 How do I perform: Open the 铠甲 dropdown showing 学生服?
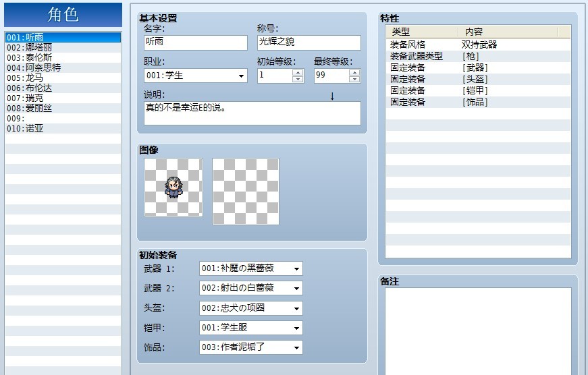tap(251, 328)
